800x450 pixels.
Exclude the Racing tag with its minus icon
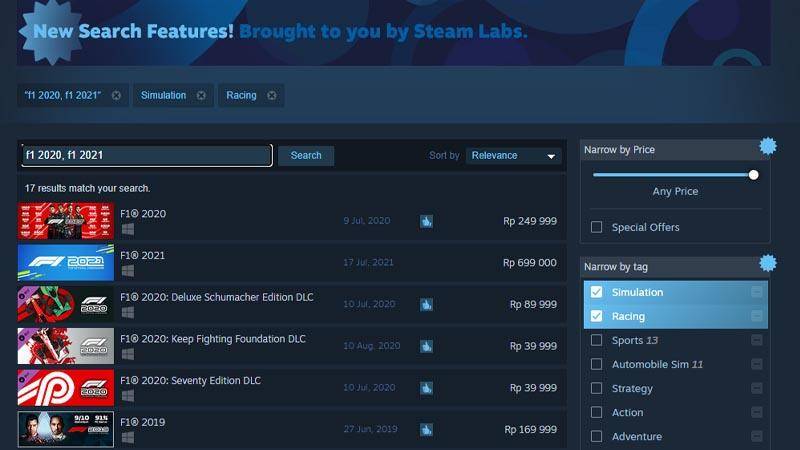[757, 316]
